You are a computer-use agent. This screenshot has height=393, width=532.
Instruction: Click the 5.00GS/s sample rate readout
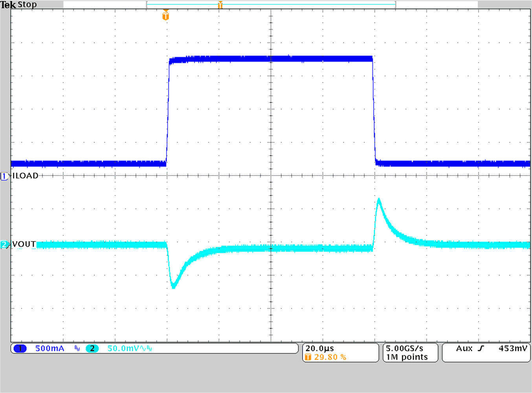[x=405, y=348]
